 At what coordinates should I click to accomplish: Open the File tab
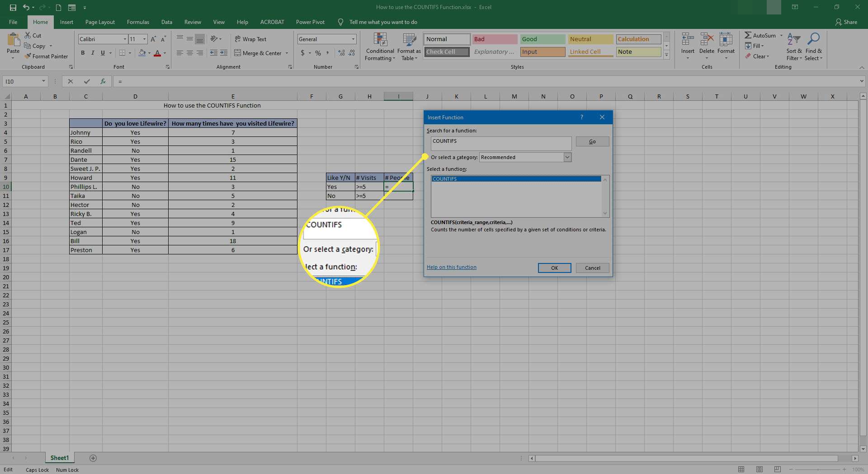[13, 22]
